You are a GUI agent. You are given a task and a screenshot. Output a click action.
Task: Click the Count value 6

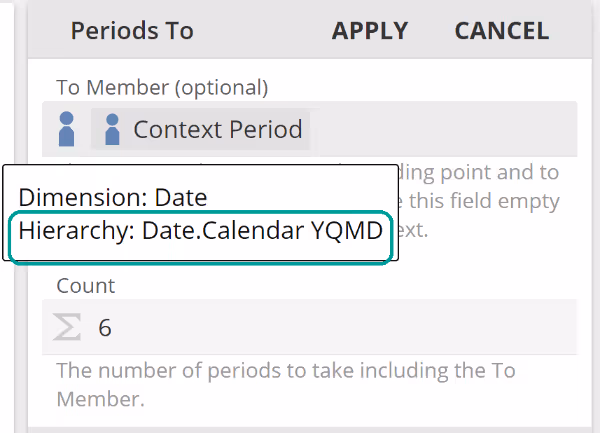[105, 328]
